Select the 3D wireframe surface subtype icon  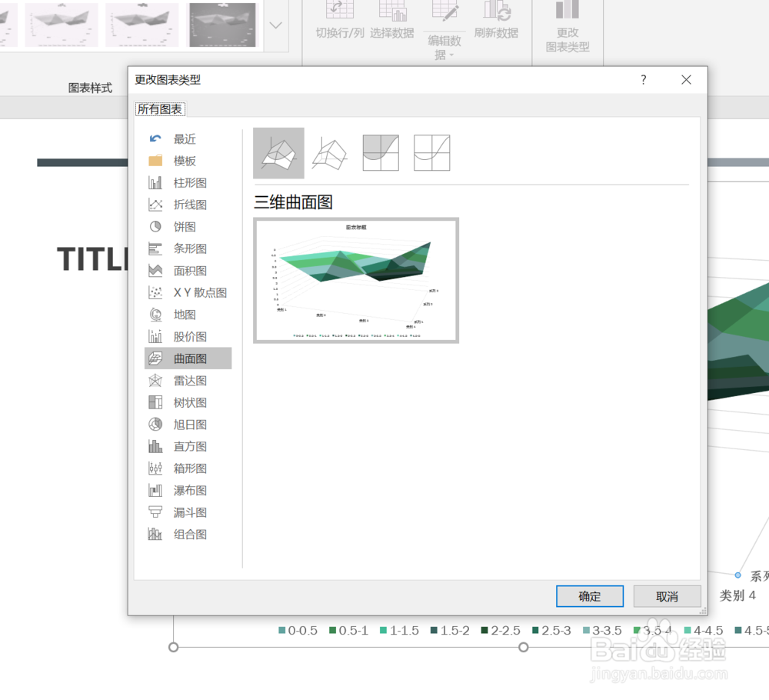click(330, 153)
